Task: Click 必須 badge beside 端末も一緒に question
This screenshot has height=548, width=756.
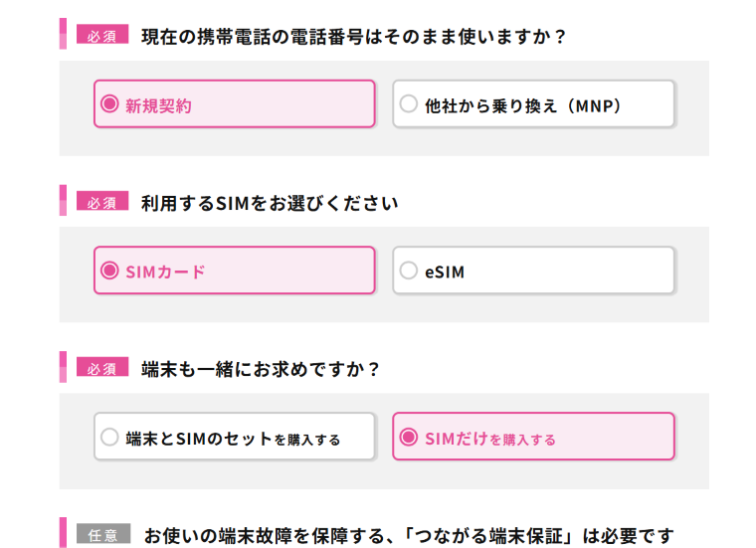Action: pos(102,368)
